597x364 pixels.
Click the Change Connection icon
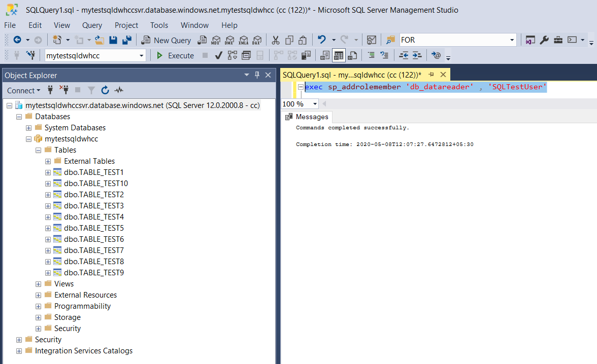[31, 56]
